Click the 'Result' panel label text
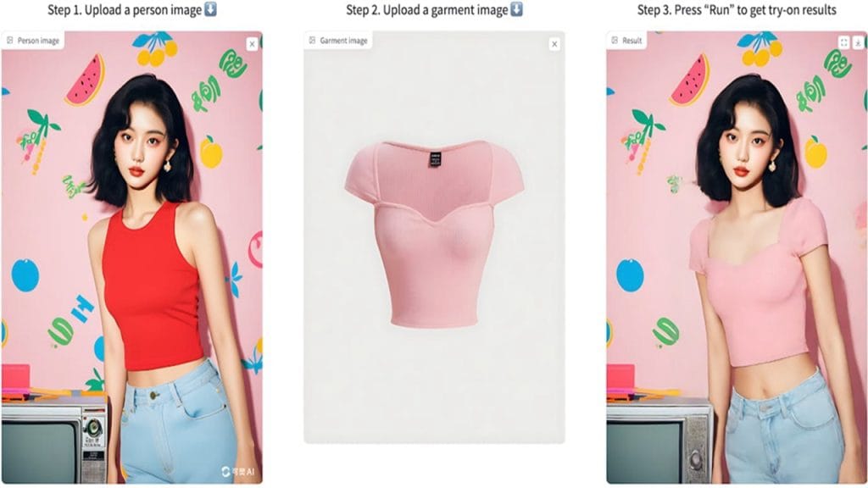 click(632, 41)
